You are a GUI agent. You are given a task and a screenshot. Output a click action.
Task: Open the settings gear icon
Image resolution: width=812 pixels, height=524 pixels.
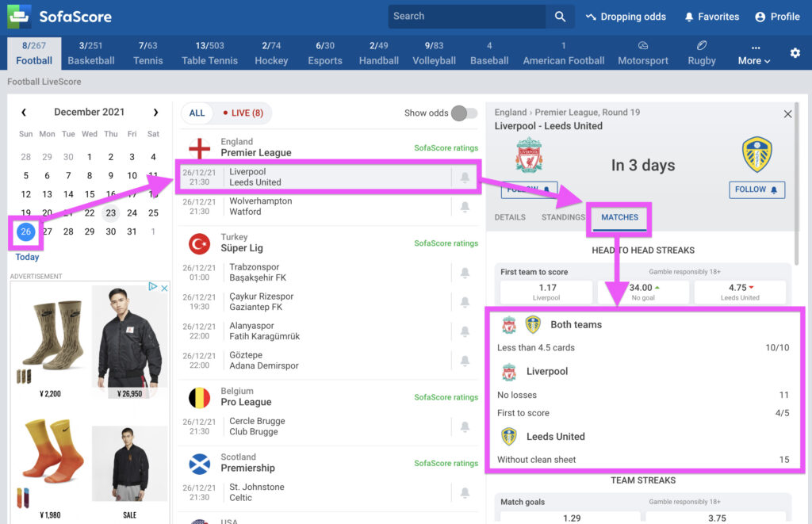795,53
